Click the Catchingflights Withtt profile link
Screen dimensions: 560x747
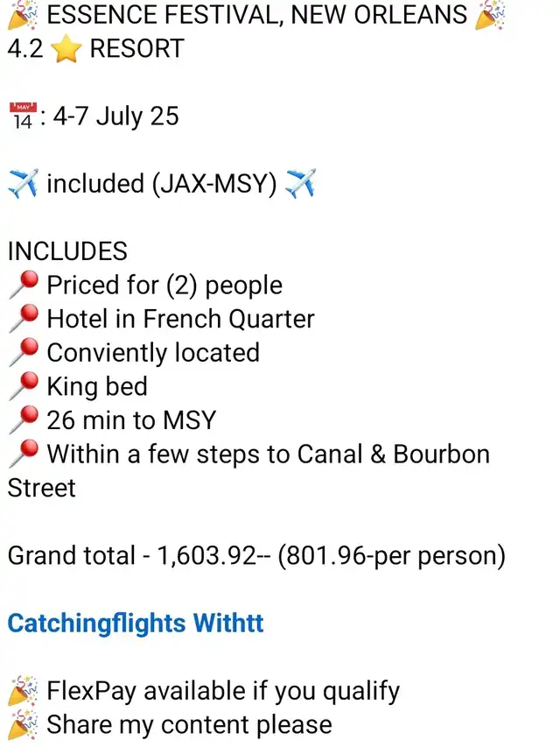pos(136,624)
